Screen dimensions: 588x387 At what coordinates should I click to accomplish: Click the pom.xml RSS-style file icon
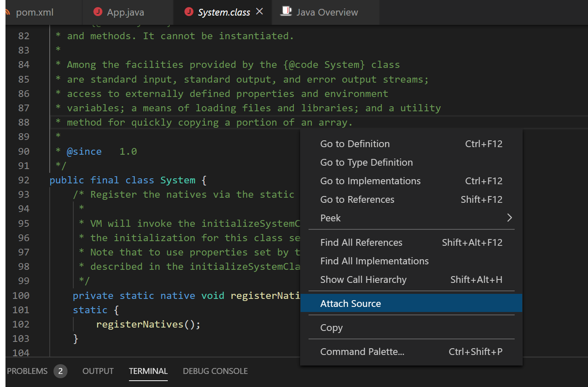(x=7, y=12)
